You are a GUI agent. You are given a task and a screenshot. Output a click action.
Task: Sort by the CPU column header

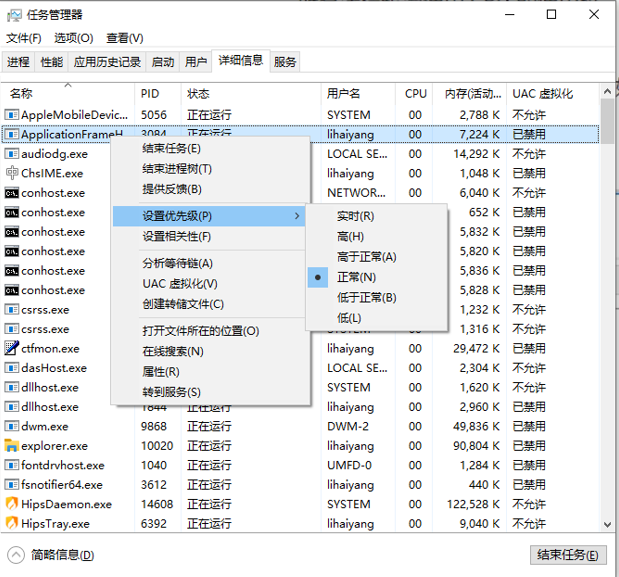(414, 94)
